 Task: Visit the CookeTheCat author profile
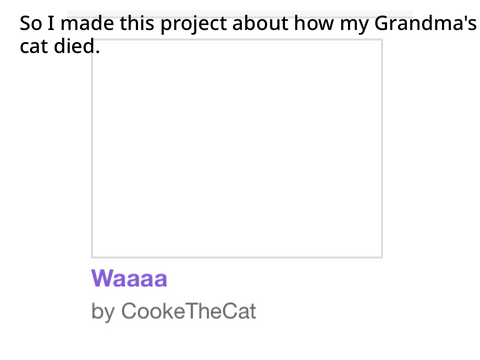[188, 311]
